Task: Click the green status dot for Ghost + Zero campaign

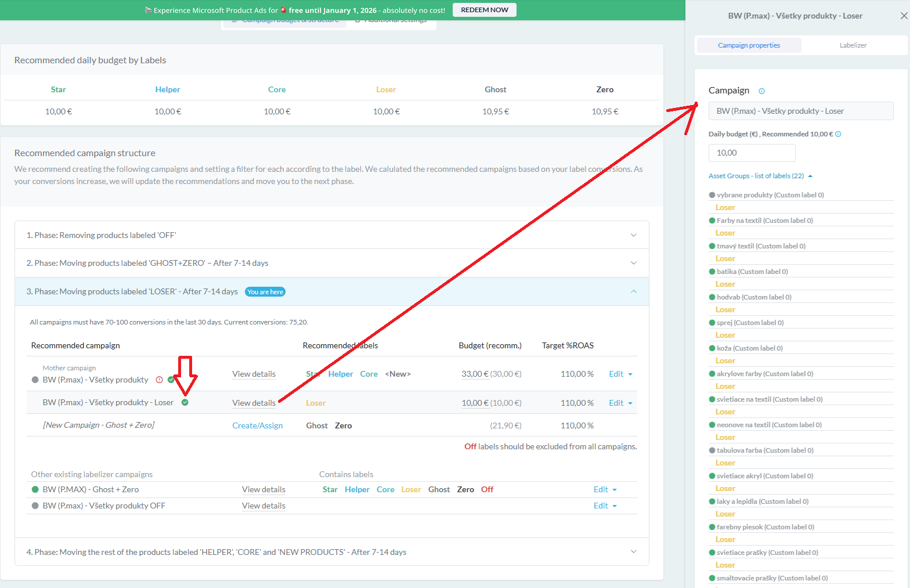Action: [35, 489]
